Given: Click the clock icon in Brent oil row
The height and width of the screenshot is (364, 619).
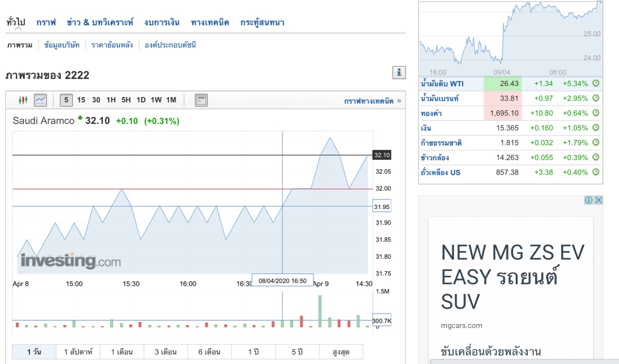Looking at the screenshot, I should (596, 98).
